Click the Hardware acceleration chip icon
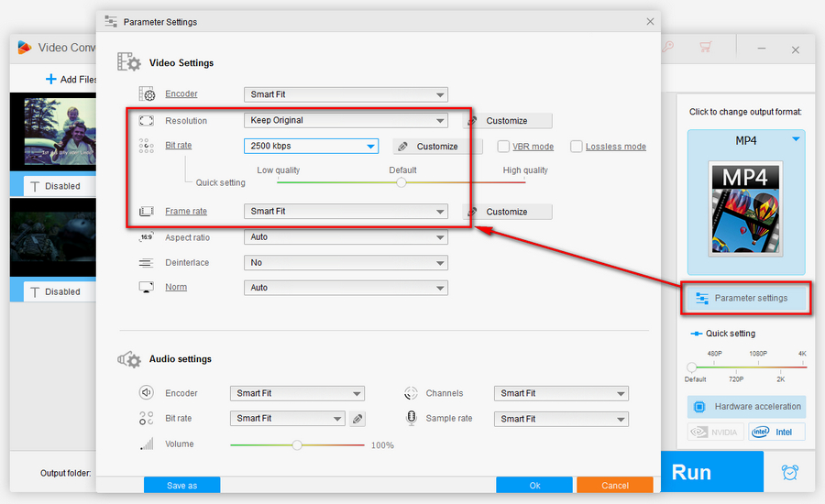The height and width of the screenshot is (504, 825). click(699, 406)
